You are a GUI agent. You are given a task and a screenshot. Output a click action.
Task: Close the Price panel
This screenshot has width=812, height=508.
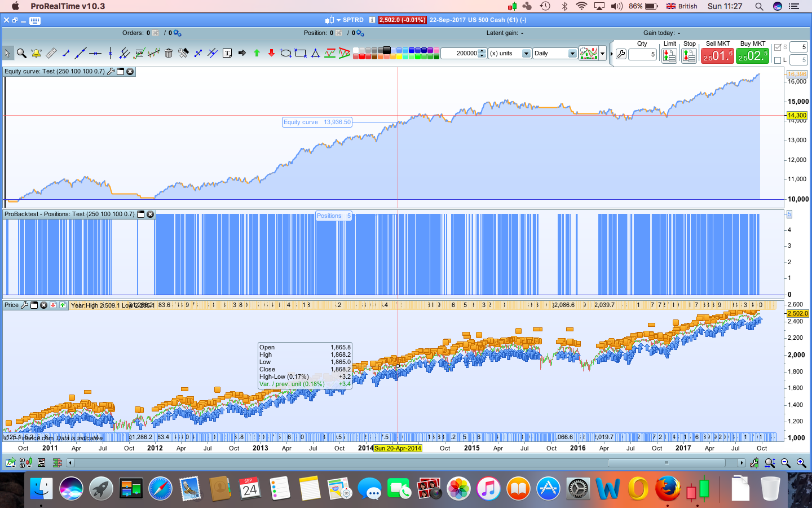[x=43, y=305]
